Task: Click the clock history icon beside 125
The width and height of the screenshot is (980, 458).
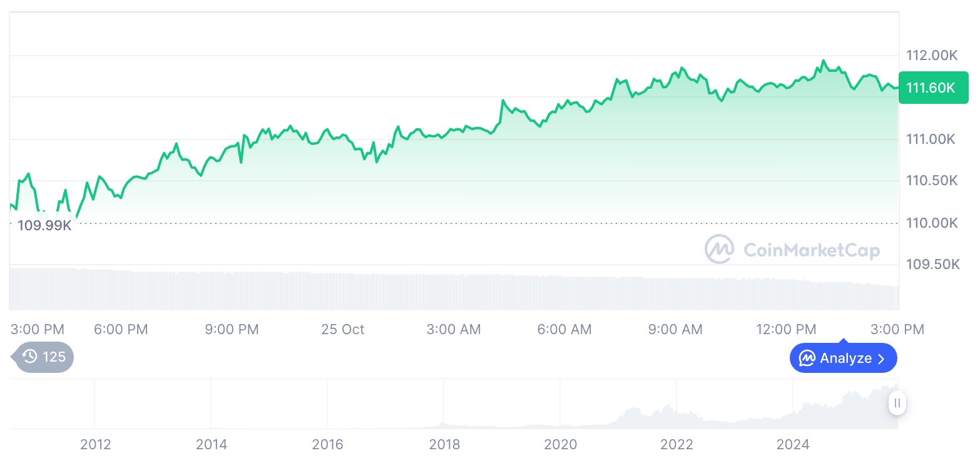Action: [x=30, y=357]
